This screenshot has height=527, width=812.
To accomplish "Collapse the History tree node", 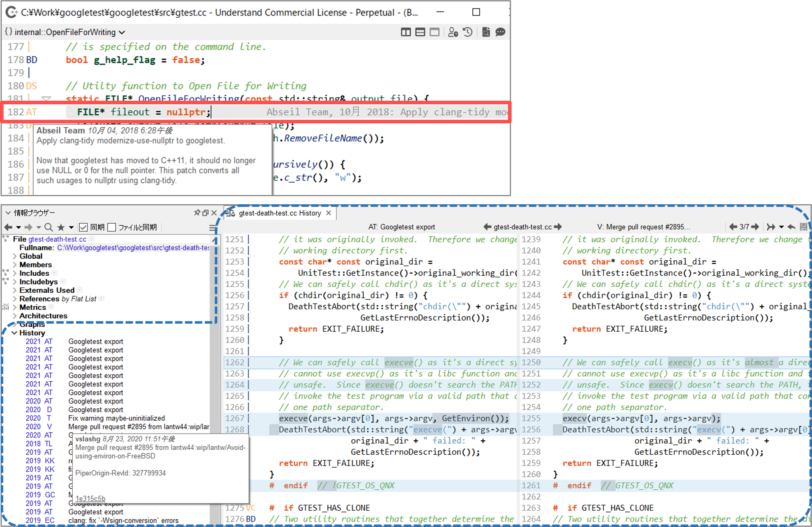I will [x=14, y=333].
